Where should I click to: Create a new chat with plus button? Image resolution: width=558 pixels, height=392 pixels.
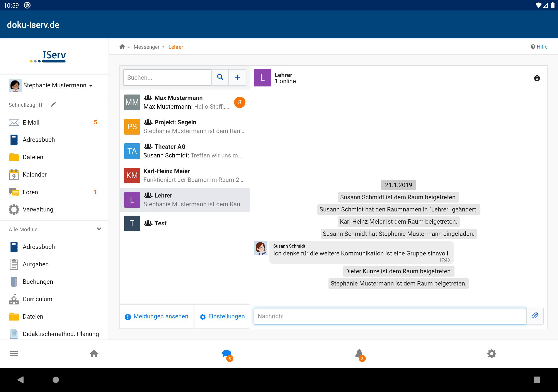(x=237, y=78)
